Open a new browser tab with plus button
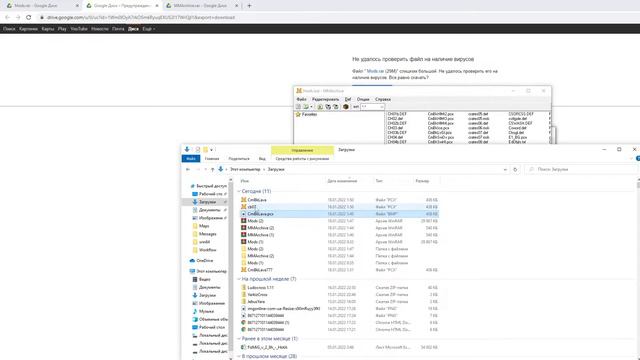 coord(249,6)
